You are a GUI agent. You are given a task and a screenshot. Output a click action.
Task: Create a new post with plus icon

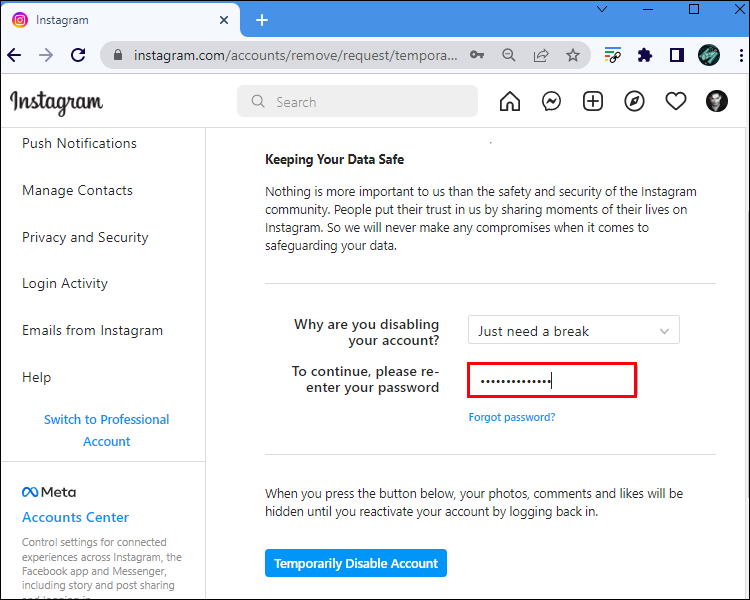(593, 101)
